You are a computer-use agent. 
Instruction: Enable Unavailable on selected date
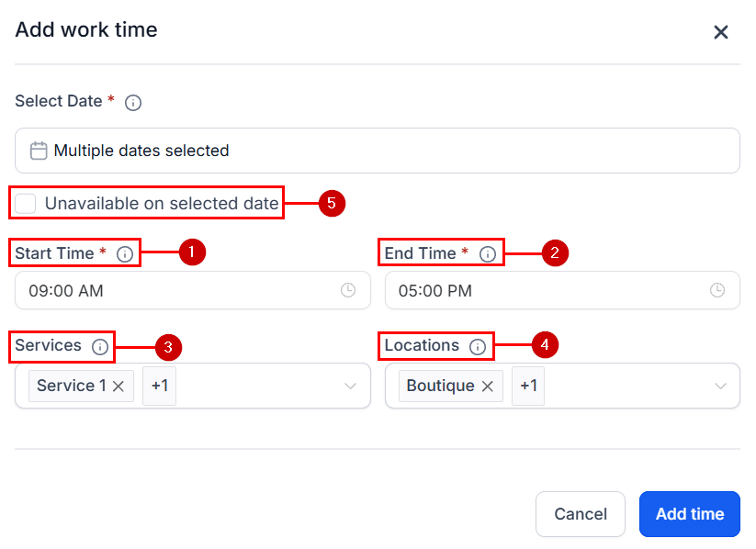(x=25, y=203)
